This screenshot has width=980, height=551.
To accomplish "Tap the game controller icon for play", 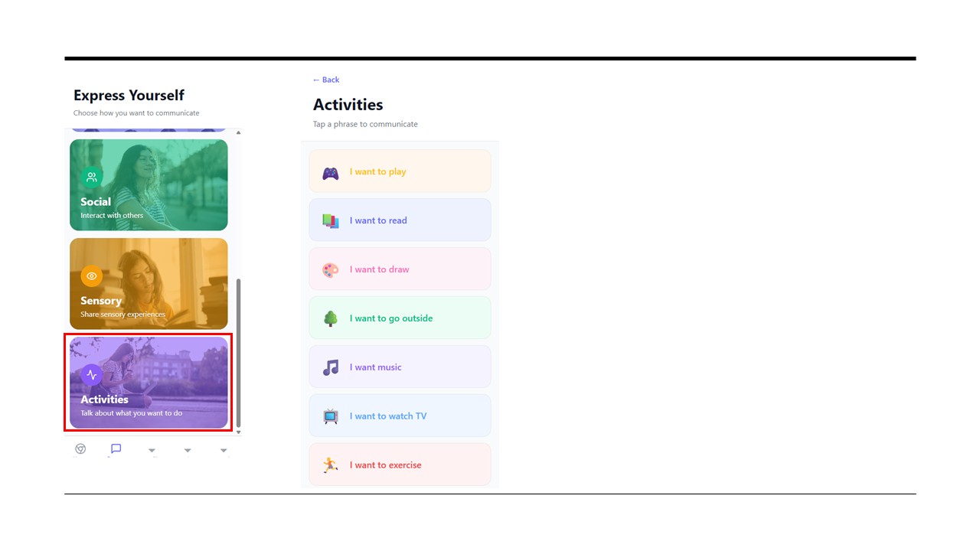I will [330, 173].
